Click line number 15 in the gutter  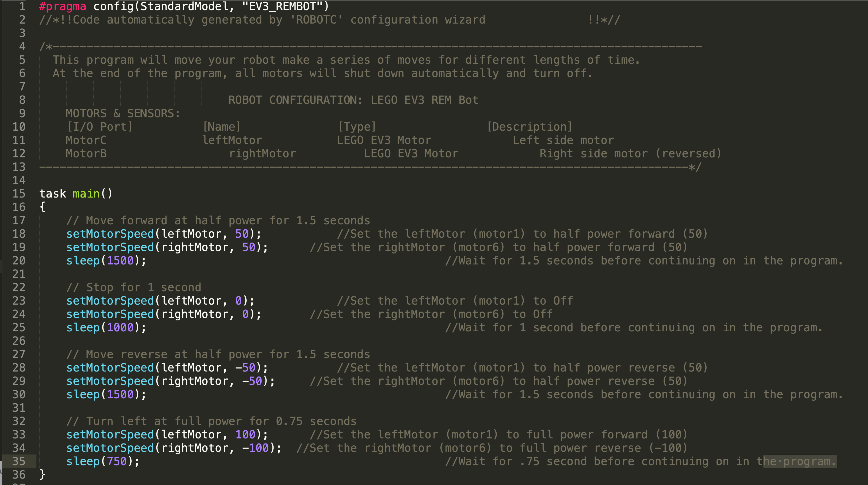pos(19,194)
